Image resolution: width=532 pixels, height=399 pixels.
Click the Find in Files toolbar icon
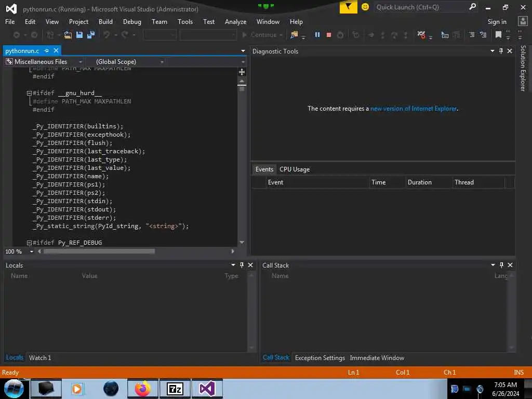click(294, 35)
